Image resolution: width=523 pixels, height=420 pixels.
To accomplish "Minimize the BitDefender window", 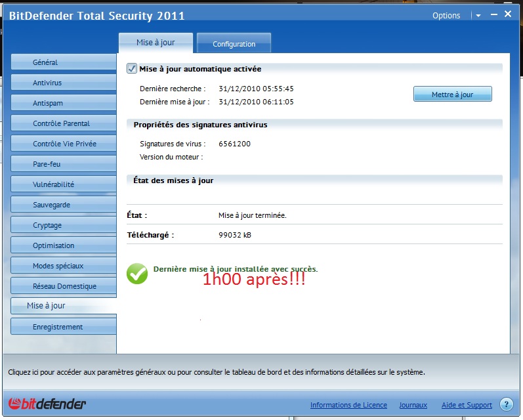I will tap(494, 14).
